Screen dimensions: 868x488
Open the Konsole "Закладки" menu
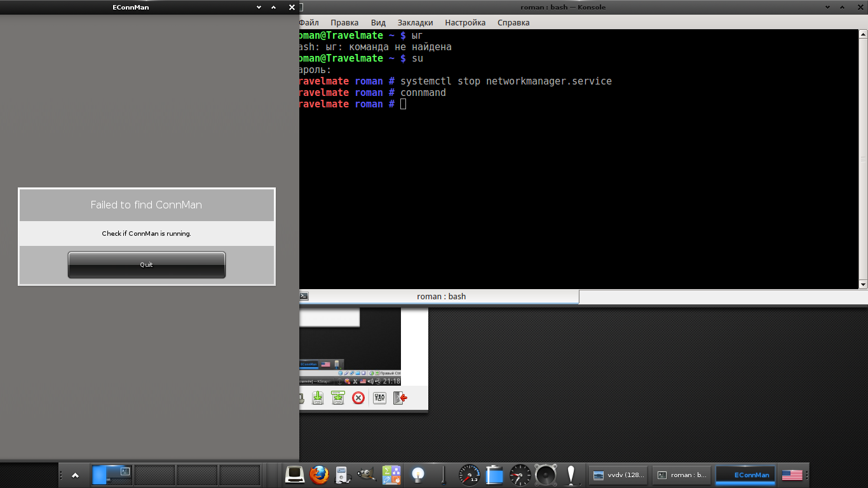(415, 22)
